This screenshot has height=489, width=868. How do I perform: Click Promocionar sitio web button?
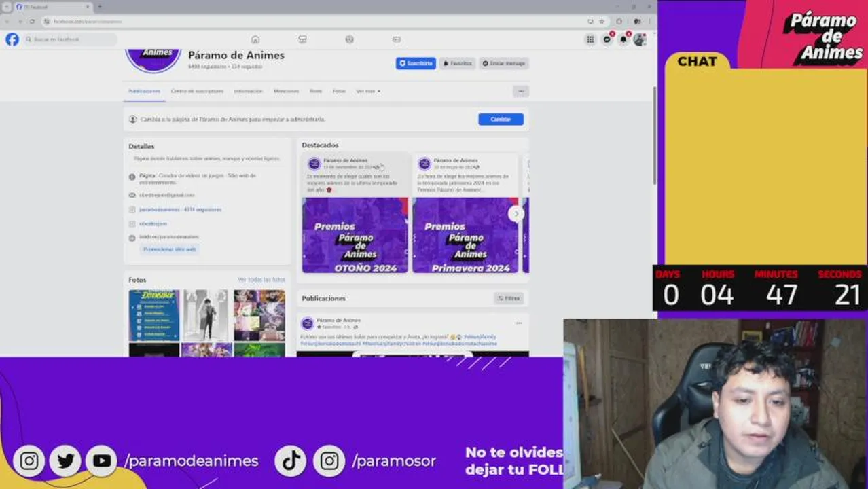[170, 249]
